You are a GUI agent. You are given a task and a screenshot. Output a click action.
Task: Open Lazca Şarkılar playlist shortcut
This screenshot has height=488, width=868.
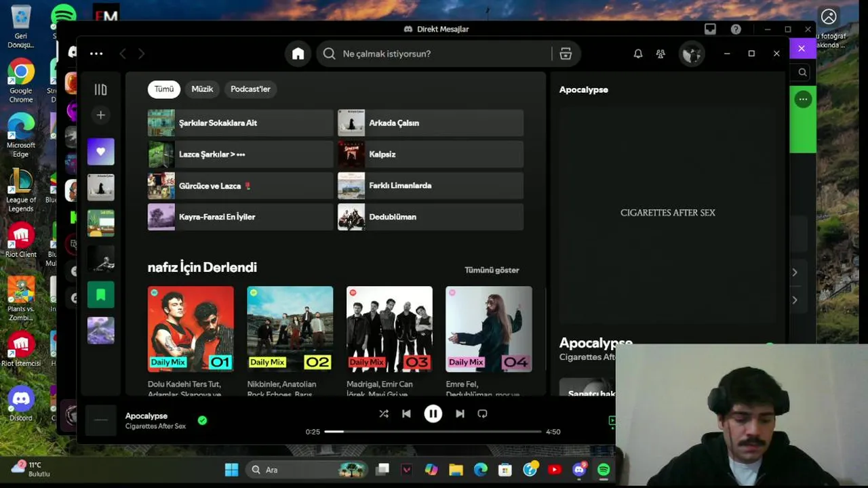241,155
